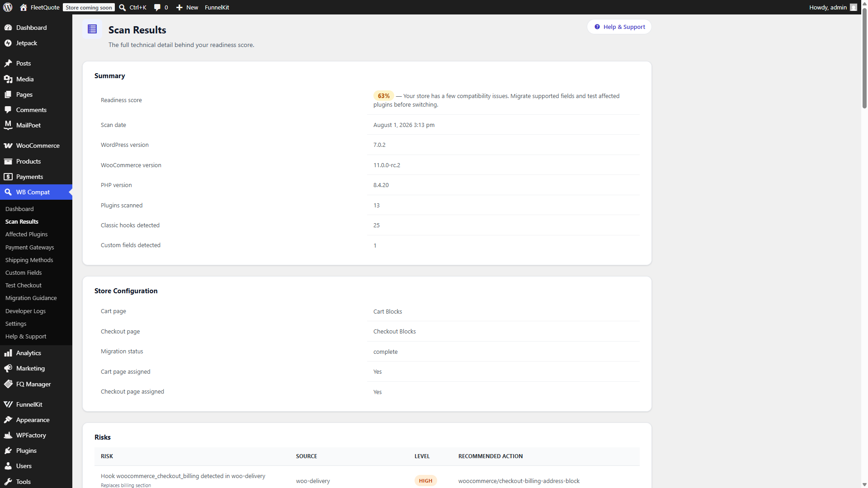Click the FunnelKit icon in sidebar
The width and height of the screenshot is (868, 488).
click(x=8, y=404)
